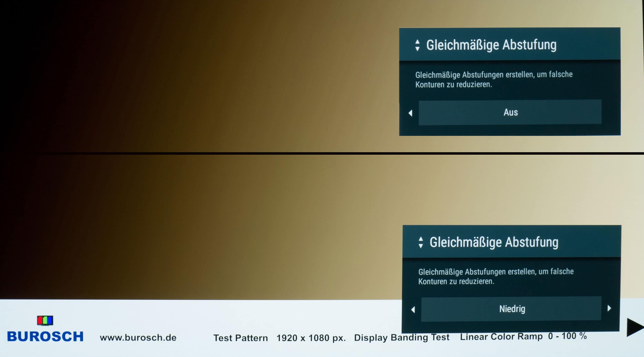This screenshot has height=357, width=644.
Task: Click up/down arrows in upper Gleichmäßige Abstufung header
Action: pyautogui.click(x=417, y=45)
